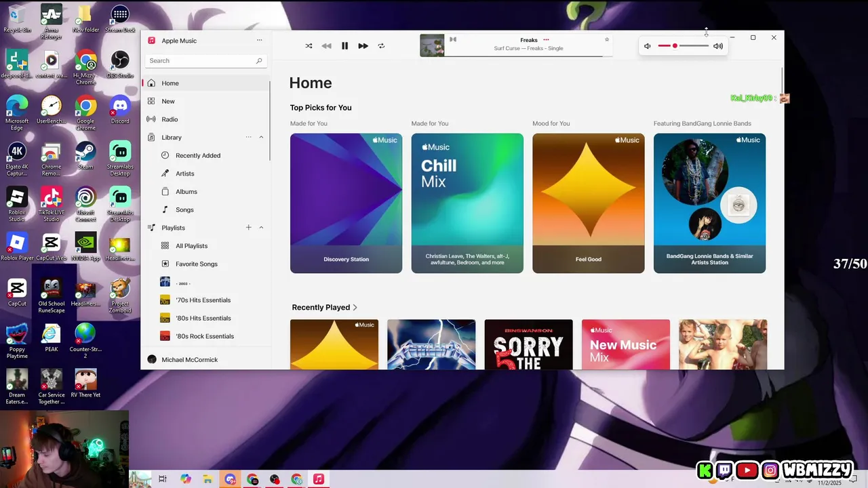This screenshot has width=868, height=488.
Task: Click the magnifier icon in search box
Action: (x=259, y=60)
